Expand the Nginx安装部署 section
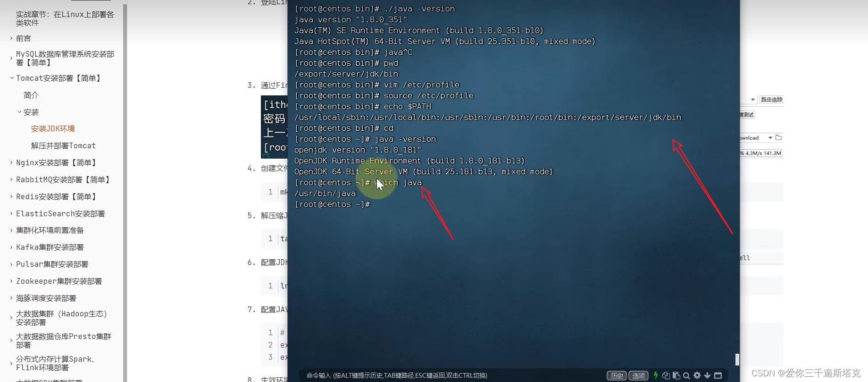This screenshot has height=382, width=868. coord(11,163)
